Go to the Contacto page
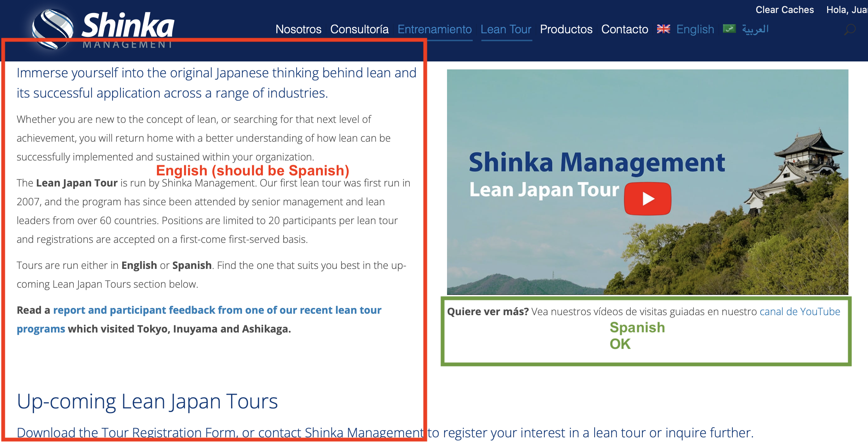Viewport: 868px width, 446px height. (625, 29)
